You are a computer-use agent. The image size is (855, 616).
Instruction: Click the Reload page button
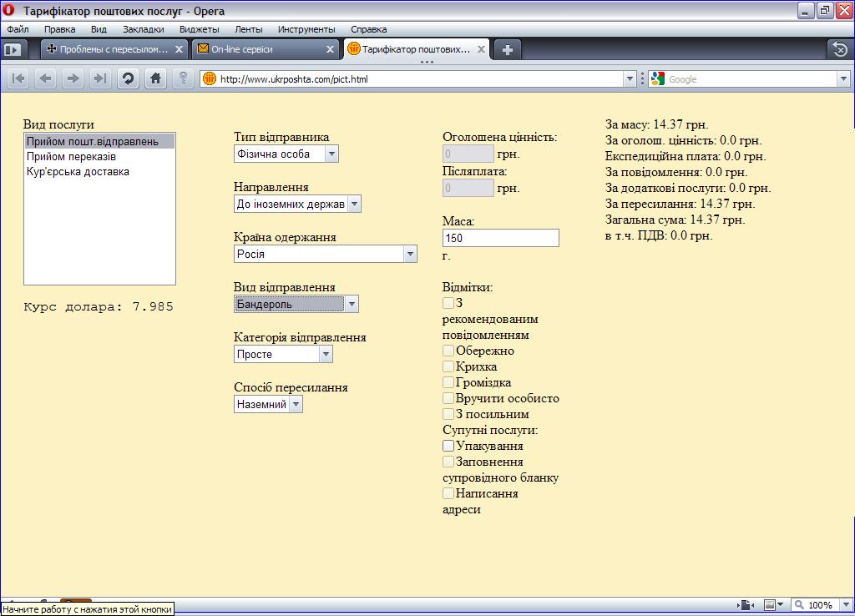128,78
